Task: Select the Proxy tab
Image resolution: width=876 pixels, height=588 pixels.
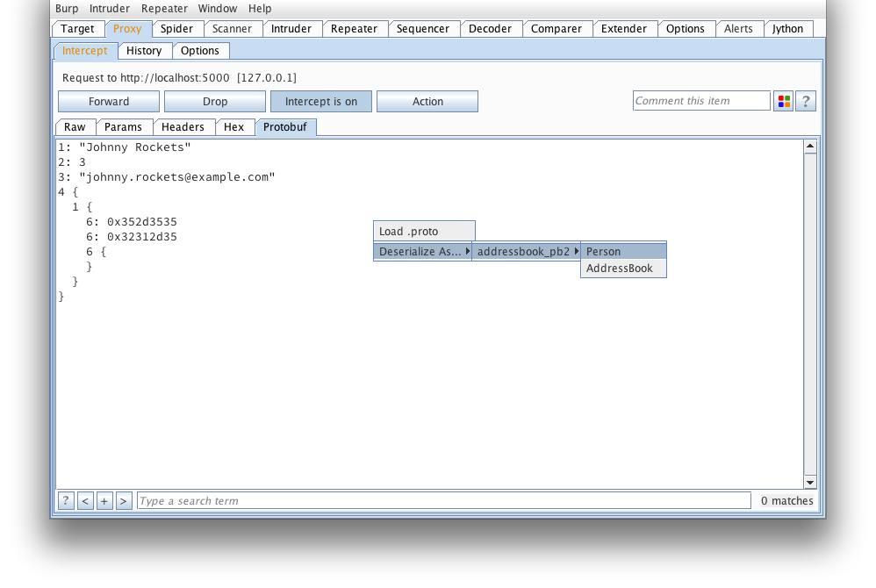Action: (127, 29)
